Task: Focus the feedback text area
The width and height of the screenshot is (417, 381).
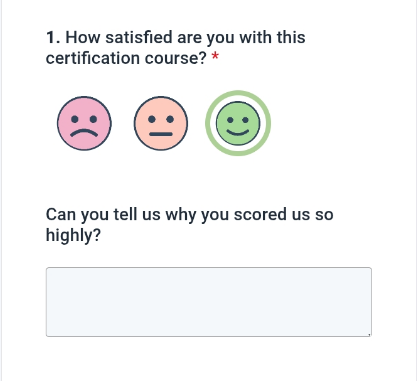Action: 209,302
